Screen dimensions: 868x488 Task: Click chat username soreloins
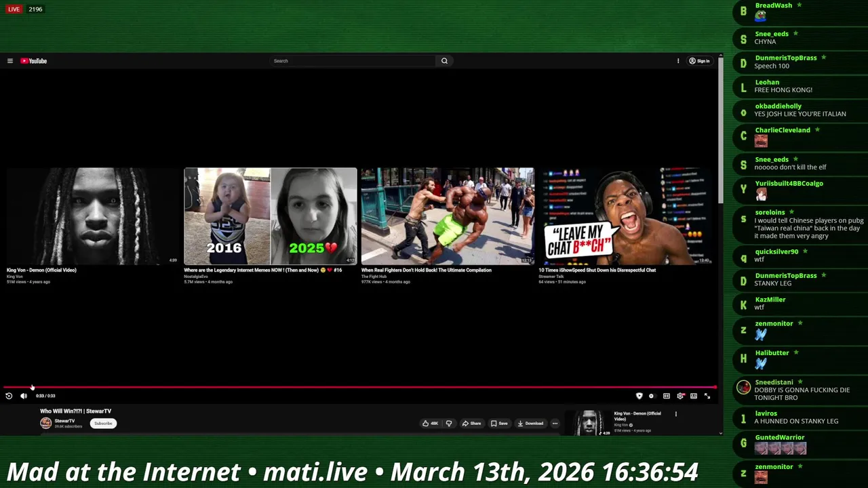point(770,213)
